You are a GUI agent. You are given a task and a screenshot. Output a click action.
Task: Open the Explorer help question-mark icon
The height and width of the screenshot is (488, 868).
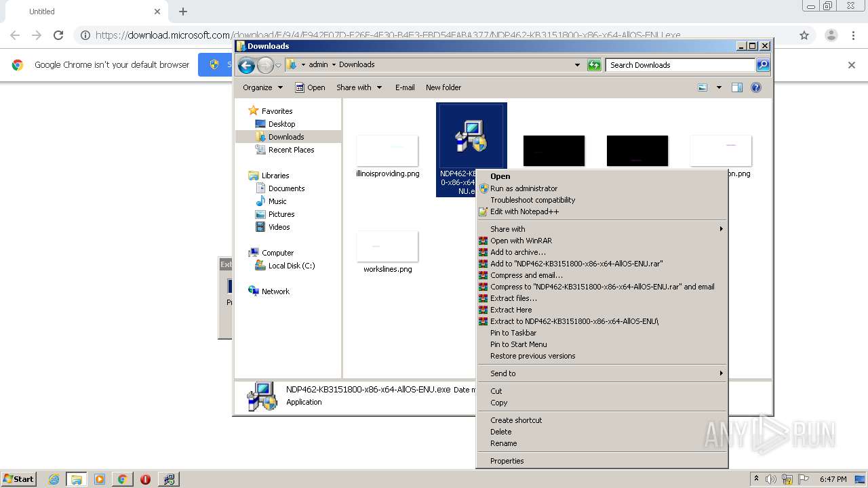(756, 87)
